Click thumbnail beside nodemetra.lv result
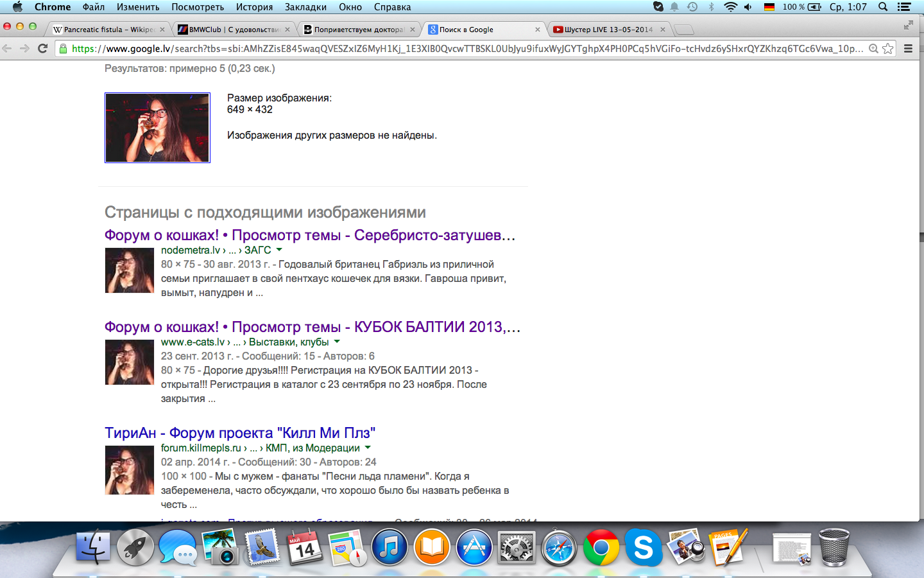Image resolution: width=924 pixels, height=578 pixels. pos(130,270)
